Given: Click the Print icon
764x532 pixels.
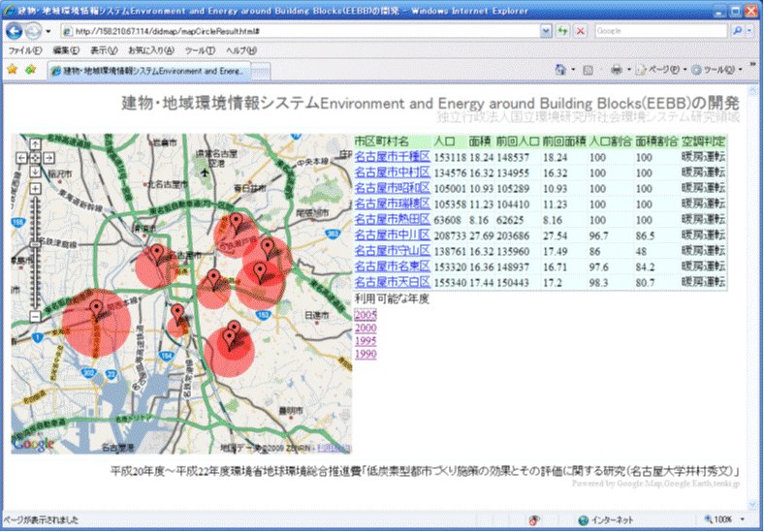Looking at the screenshot, I should click(x=617, y=70).
